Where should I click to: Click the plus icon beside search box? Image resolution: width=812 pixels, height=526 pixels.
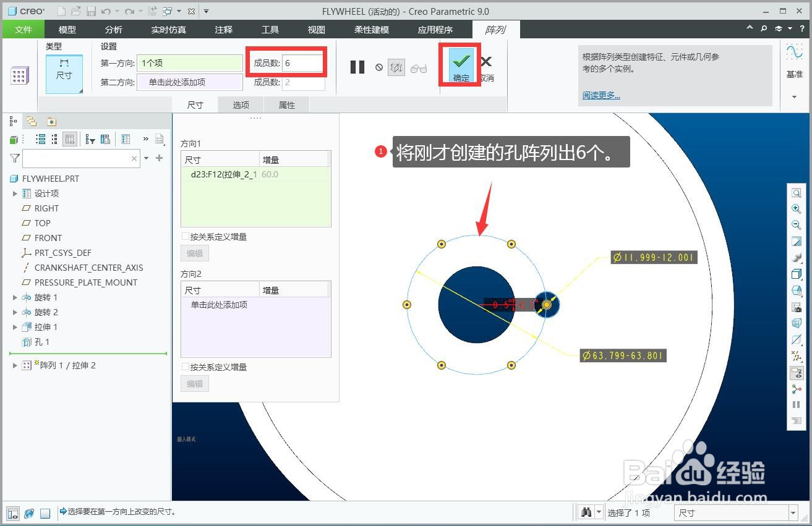click(x=160, y=158)
